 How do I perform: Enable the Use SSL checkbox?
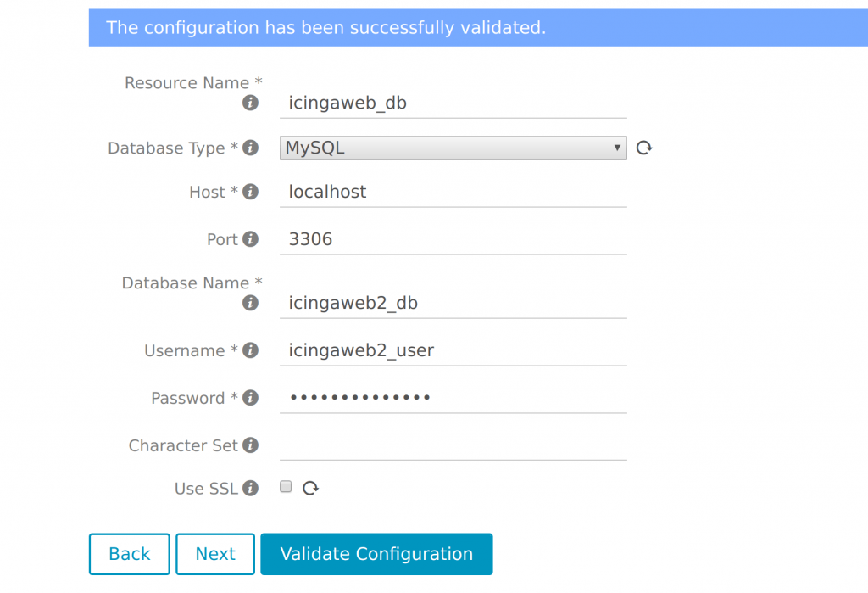[x=285, y=486]
